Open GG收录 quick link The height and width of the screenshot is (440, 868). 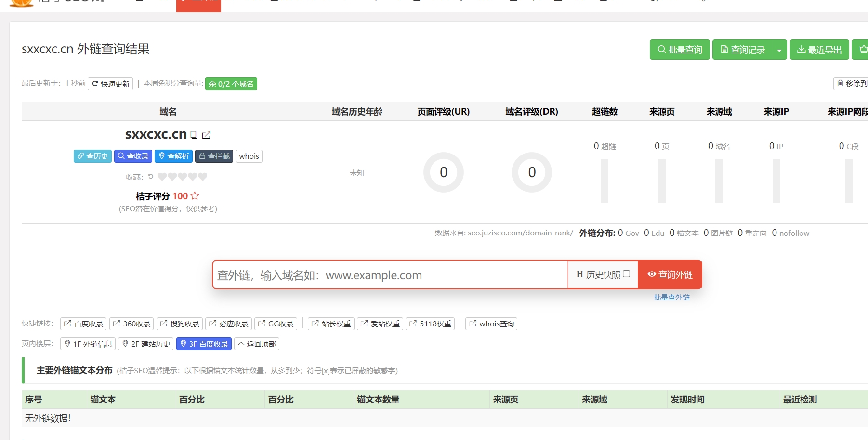276,324
